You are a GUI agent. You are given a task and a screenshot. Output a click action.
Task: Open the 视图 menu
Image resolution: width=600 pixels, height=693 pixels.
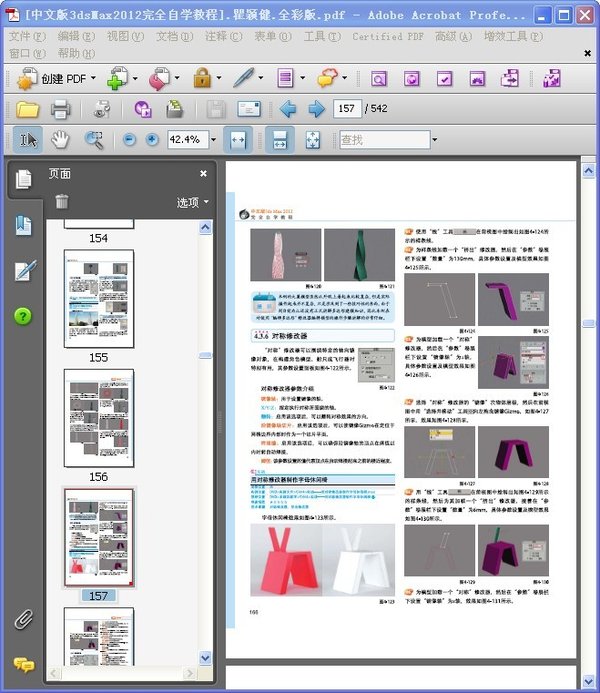tap(124, 36)
